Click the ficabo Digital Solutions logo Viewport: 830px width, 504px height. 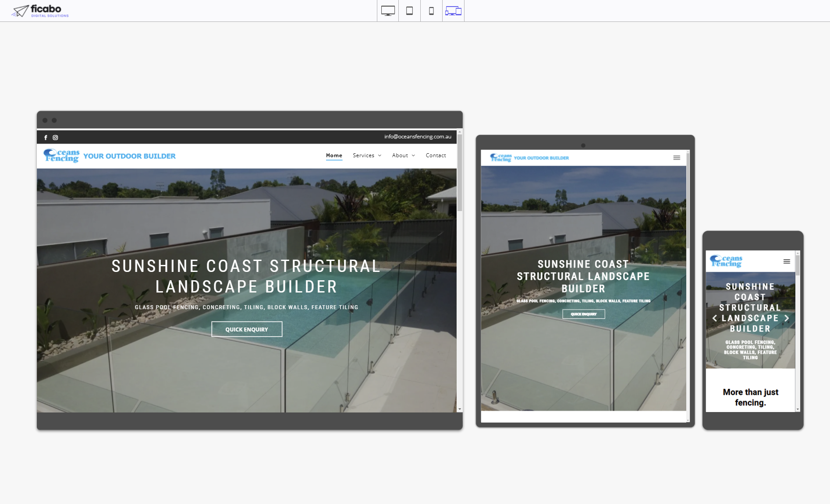click(x=40, y=11)
